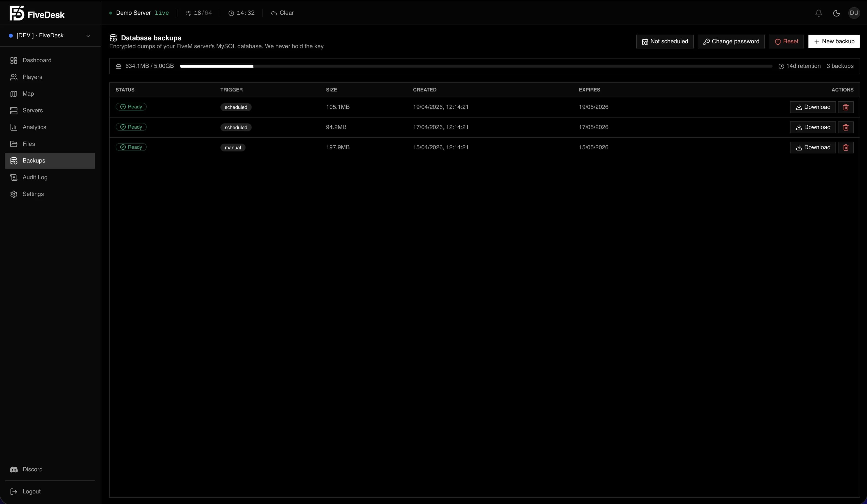Click scheduled tag on 19/04/2026 row
Viewport: 867px width, 504px height.
(x=236, y=107)
